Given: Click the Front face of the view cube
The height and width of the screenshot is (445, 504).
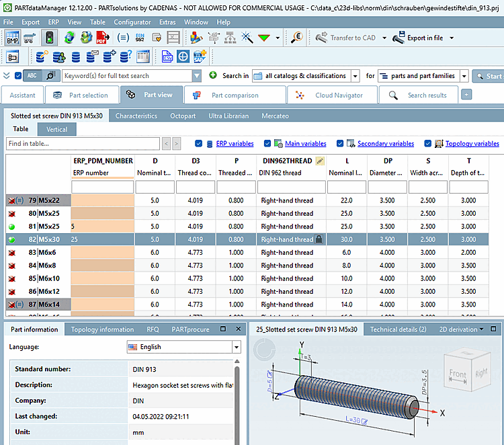Looking at the screenshot, I should (458, 374).
